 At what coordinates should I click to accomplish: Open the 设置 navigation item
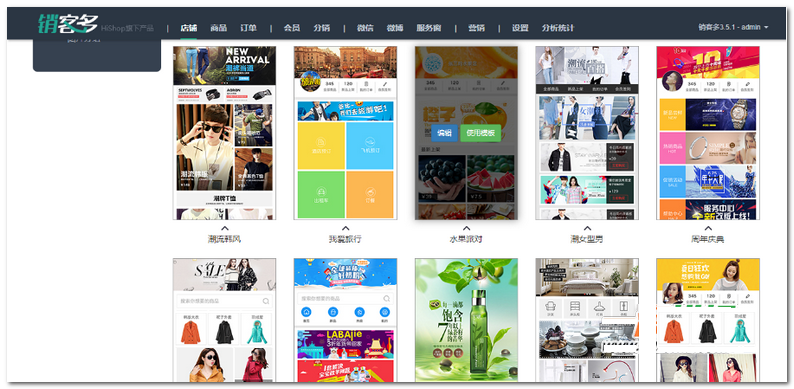[520, 28]
